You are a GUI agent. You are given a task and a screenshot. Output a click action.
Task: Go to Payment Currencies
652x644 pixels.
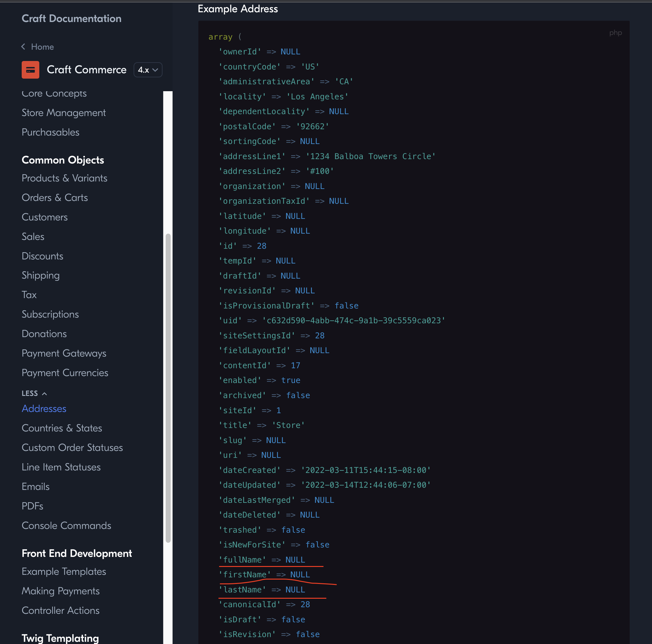point(65,373)
